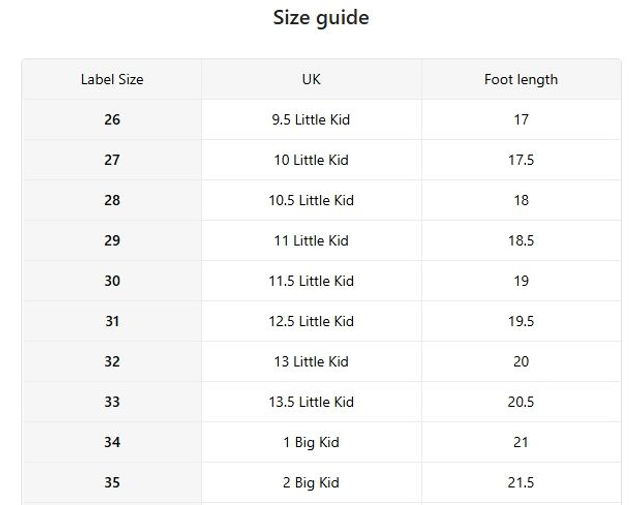Select label size 27 cell
640x505 pixels.
(112, 160)
